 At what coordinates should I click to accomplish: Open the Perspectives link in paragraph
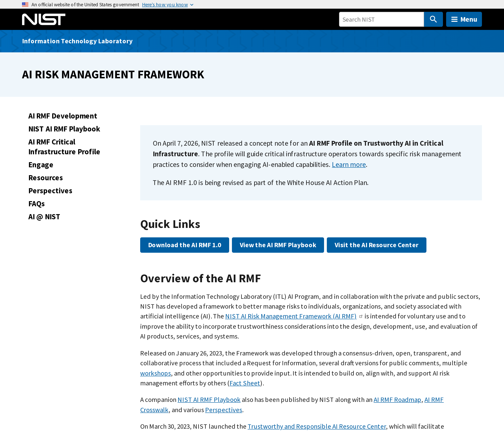224,410
